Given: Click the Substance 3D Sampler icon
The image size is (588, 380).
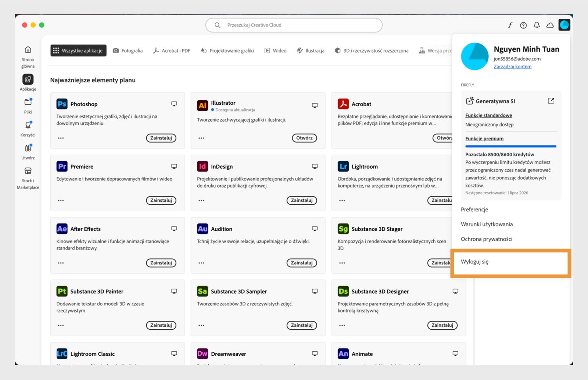Looking at the screenshot, I should [202, 291].
